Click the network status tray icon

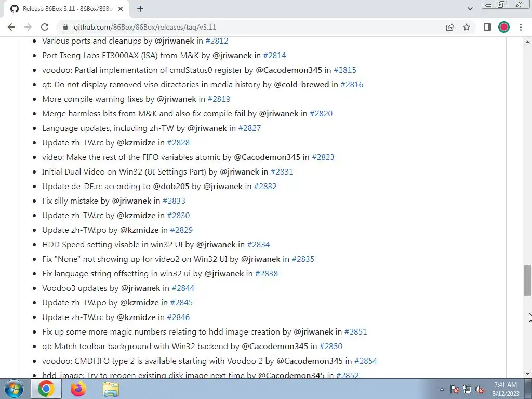click(x=467, y=389)
